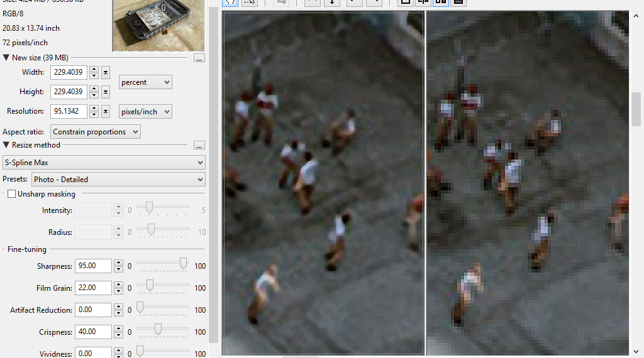The height and width of the screenshot is (358, 644).
Task: Open the New size options ellipsis button
Action: coord(199,58)
